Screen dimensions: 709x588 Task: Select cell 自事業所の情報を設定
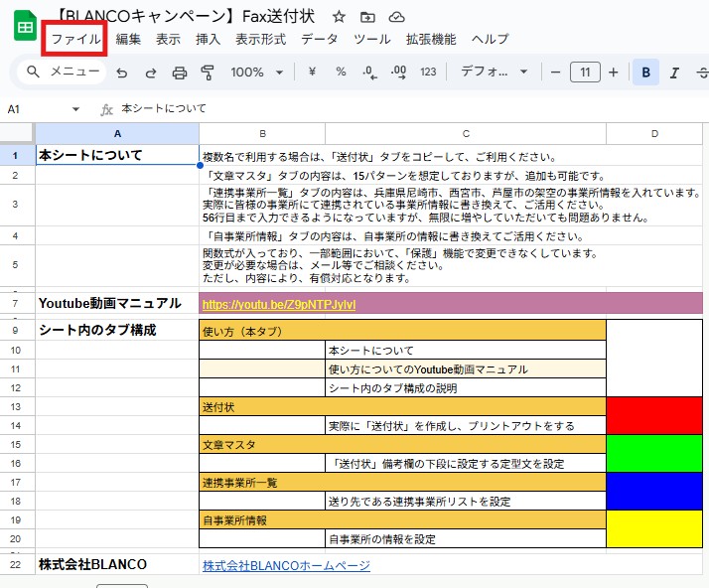click(466, 538)
